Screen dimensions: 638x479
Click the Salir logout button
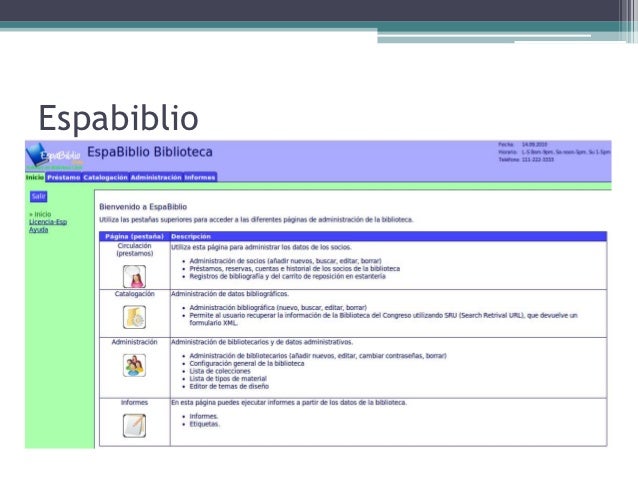click(x=39, y=197)
